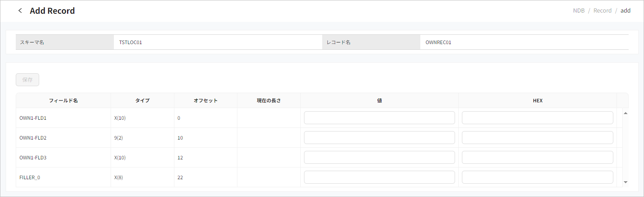Focus the HEX input for FILLER_0

click(x=537, y=177)
